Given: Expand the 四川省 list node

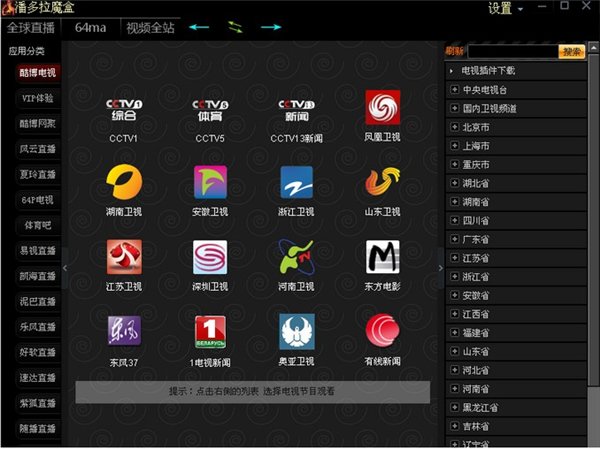Looking at the screenshot, I should coord(454,220).
